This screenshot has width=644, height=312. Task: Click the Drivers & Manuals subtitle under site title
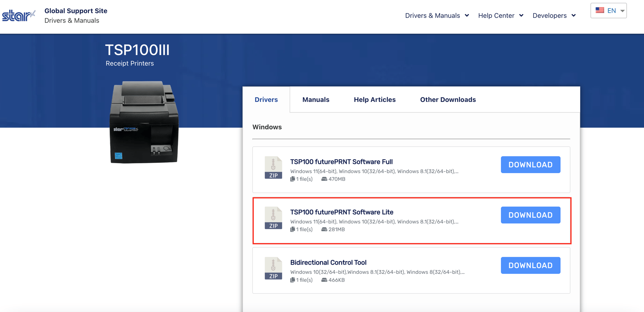[72, 20]
